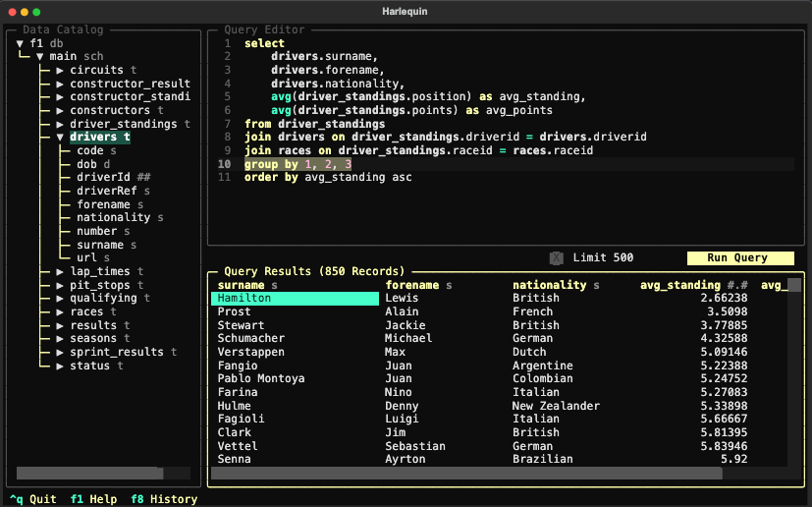Place cursor on editor line 1 select
The image size is (812, 507).
click(x=264, y=43)
